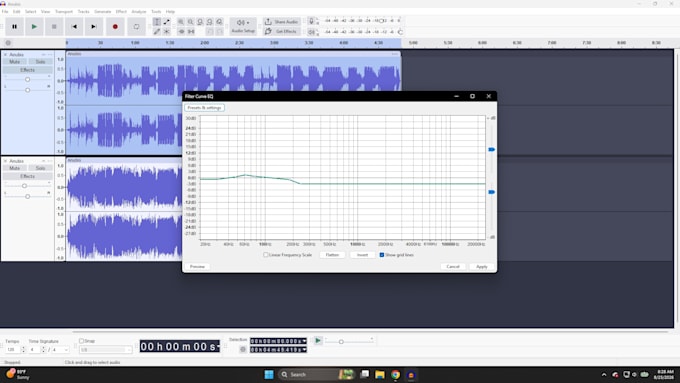Skip to start of the project
Screen dimensions: 680x383
click(74, 26)
